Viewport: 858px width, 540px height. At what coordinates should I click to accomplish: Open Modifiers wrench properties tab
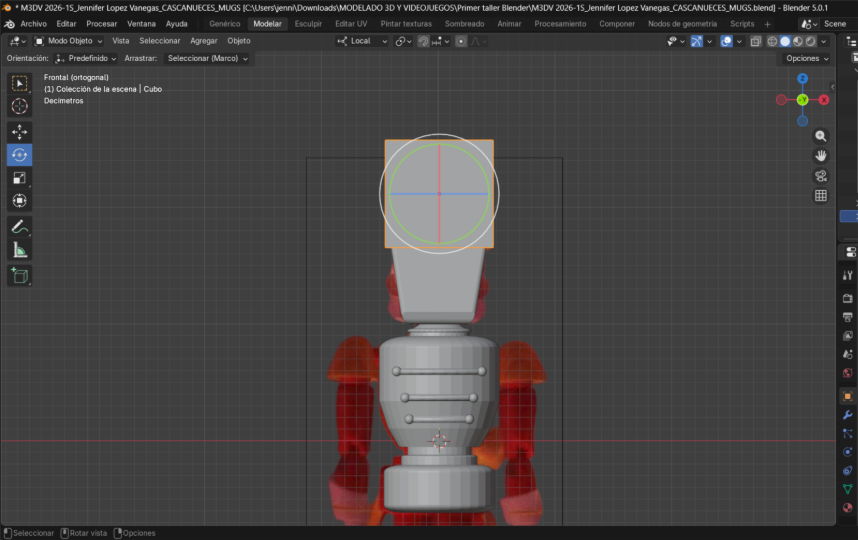[x=848, y=415]
